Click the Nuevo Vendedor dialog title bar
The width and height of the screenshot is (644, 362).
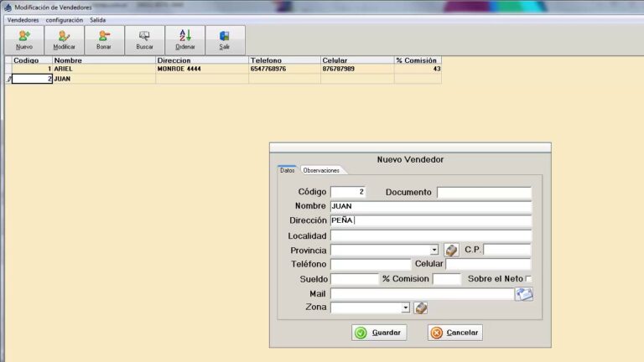pyautogui.click(x=410, y=147)
